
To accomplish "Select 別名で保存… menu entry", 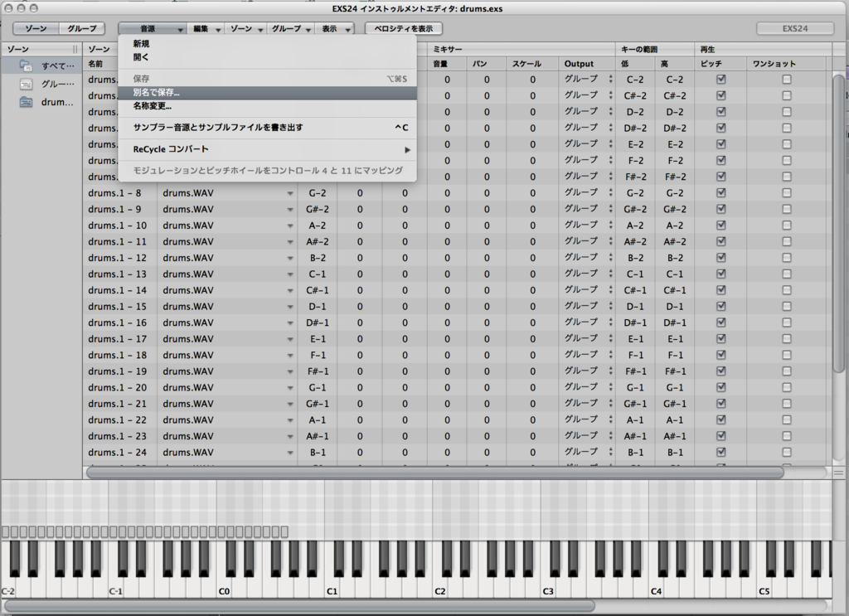I will (x=267, y=93).
